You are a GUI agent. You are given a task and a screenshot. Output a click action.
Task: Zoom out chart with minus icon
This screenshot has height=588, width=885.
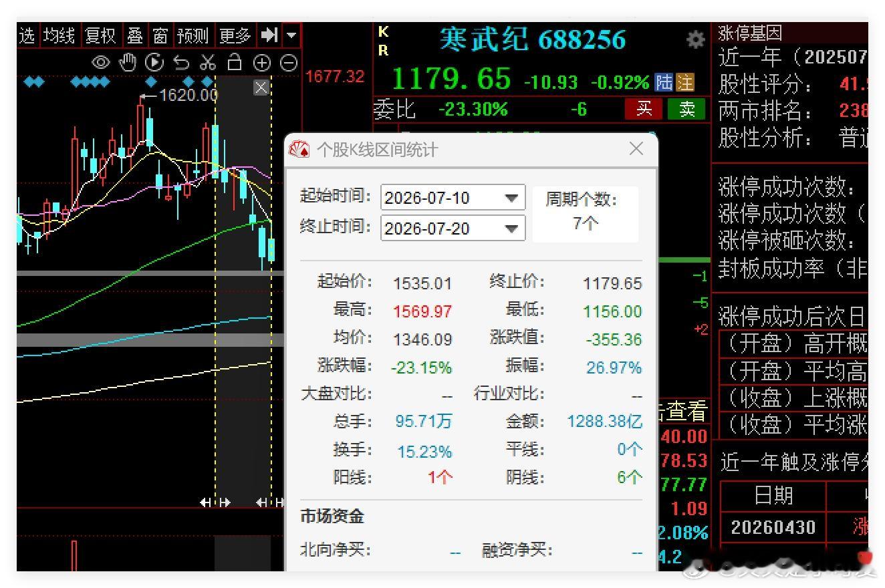pyautogui.click(x=289, y=63)
